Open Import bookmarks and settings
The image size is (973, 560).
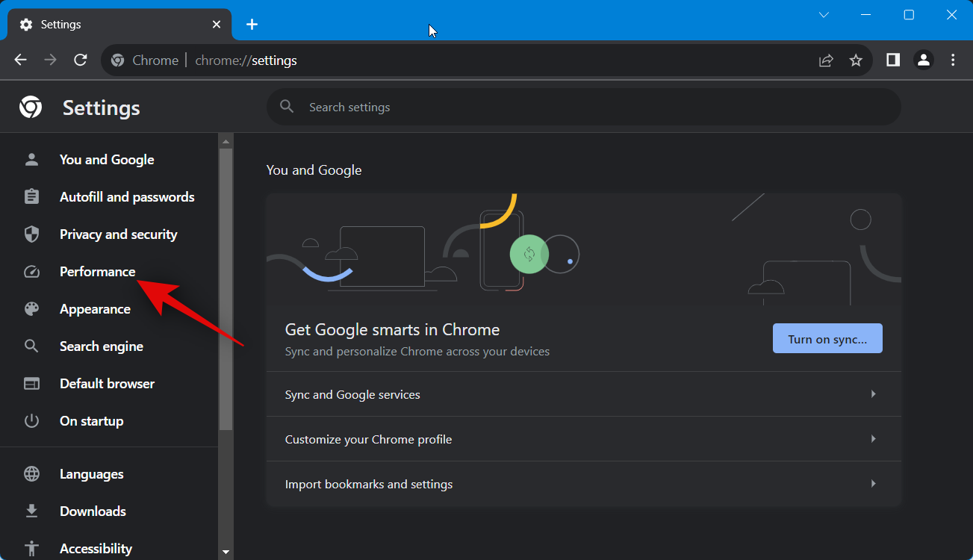coord(584,484)
